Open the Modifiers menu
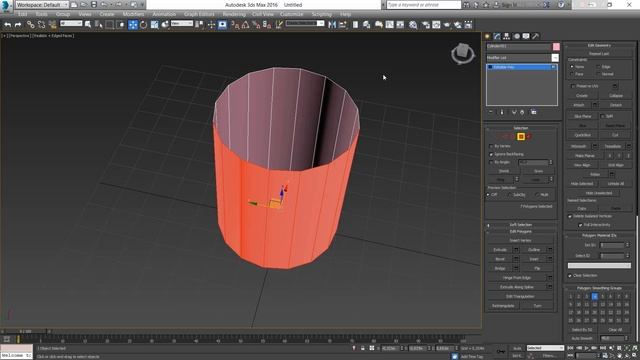Image resolution: width=640 pixels, height=360 pixels. pos(133,14)
